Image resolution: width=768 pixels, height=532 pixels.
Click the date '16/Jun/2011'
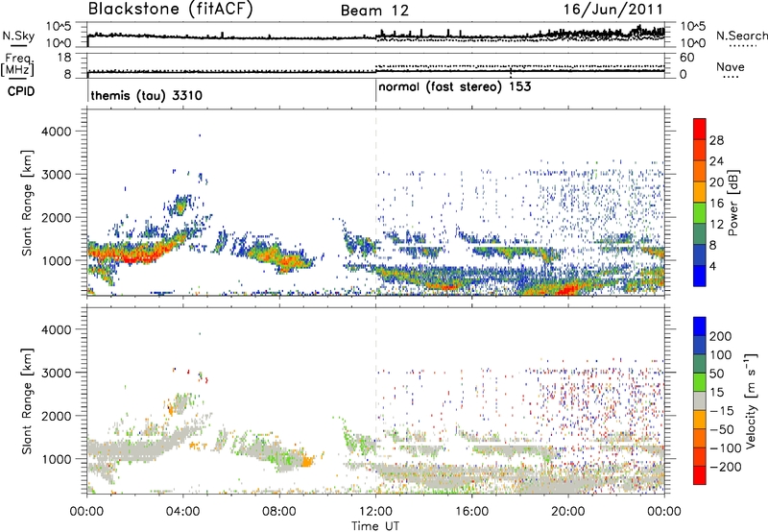pos(612,10)
